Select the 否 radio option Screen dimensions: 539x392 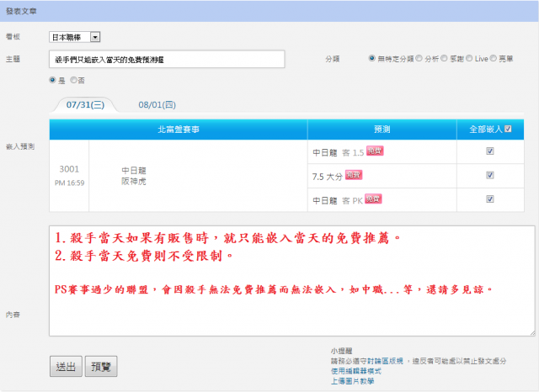(x=73, y=80)
